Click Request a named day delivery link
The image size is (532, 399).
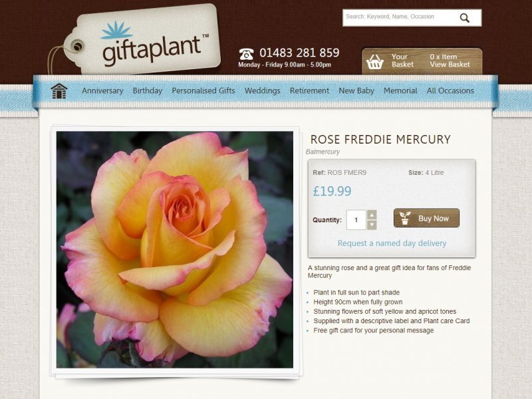(x=392, y=243)
